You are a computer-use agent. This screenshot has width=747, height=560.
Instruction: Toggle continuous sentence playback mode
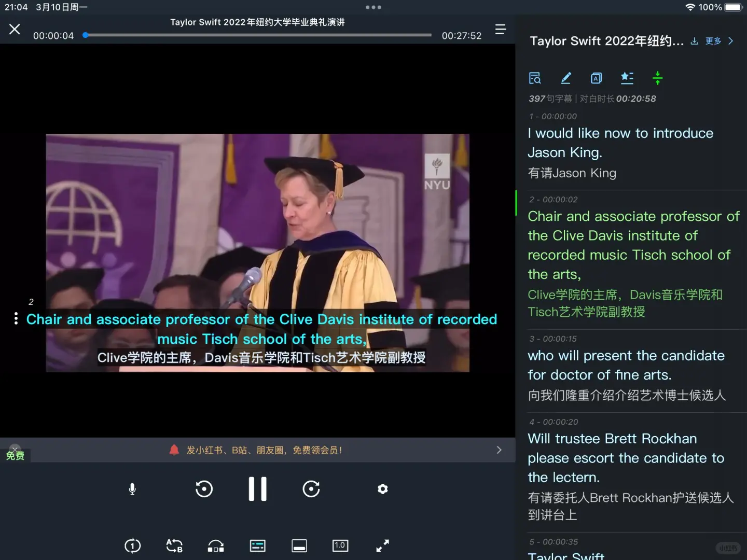point(215,545)
